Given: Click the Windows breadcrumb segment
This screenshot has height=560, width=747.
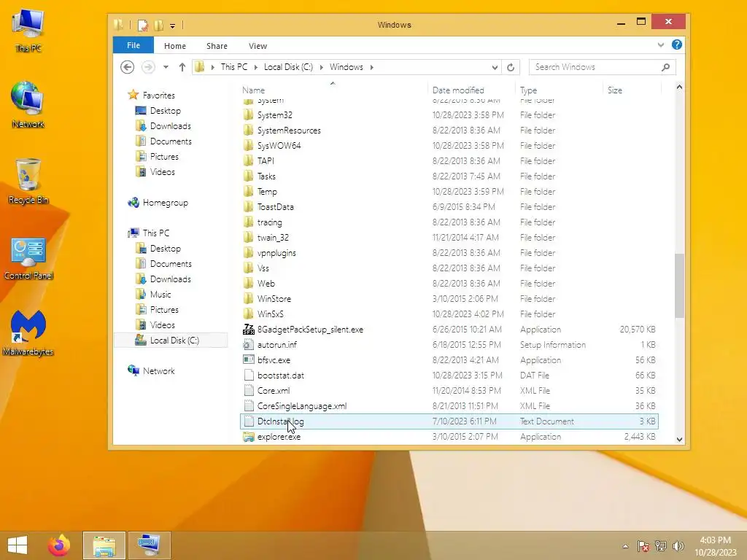Looking at the screenshot, I should pyautogui.click(x=347, y=67).
